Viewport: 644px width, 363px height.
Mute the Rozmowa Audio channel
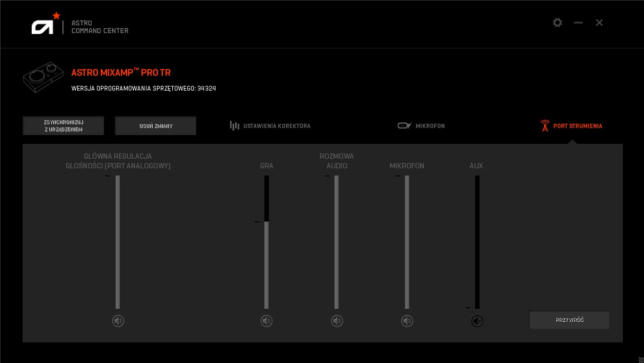pyautogui.click(x=337, y=321)
